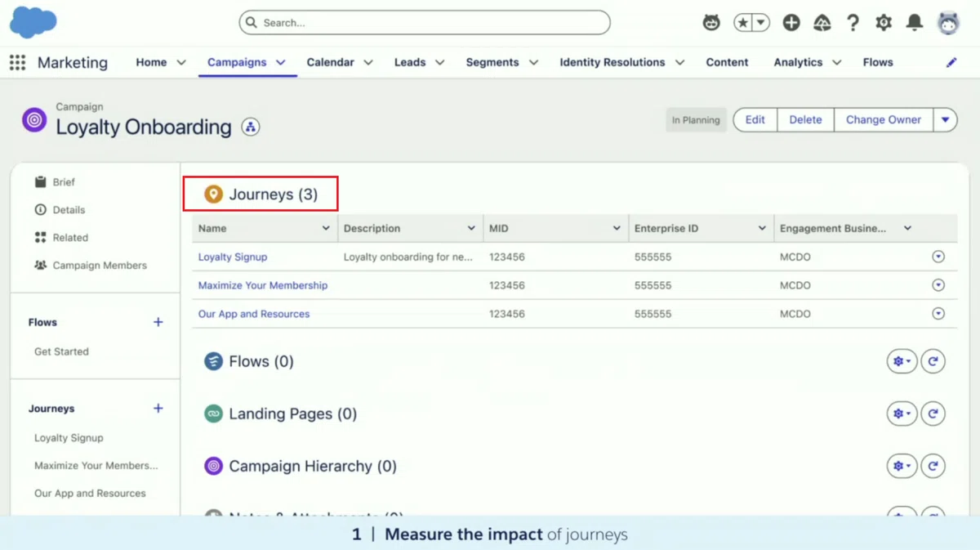Expand the Calendar tab chevron

(x=368, y=62)
